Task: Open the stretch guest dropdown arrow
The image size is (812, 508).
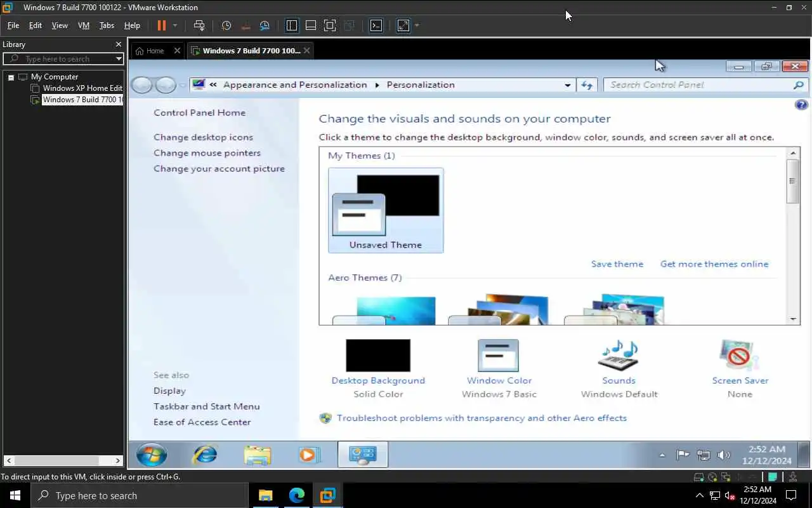Action: click(x=417, y=25)
